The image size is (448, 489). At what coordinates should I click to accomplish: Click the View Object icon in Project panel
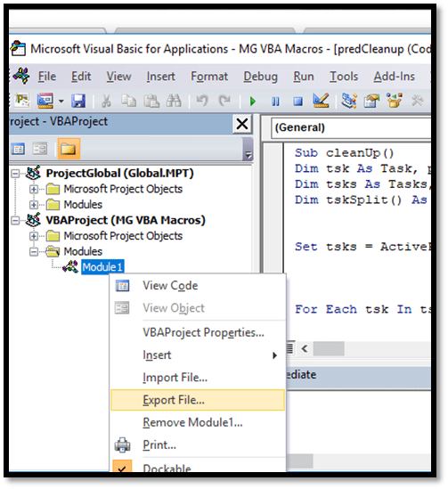pos(40,149)
